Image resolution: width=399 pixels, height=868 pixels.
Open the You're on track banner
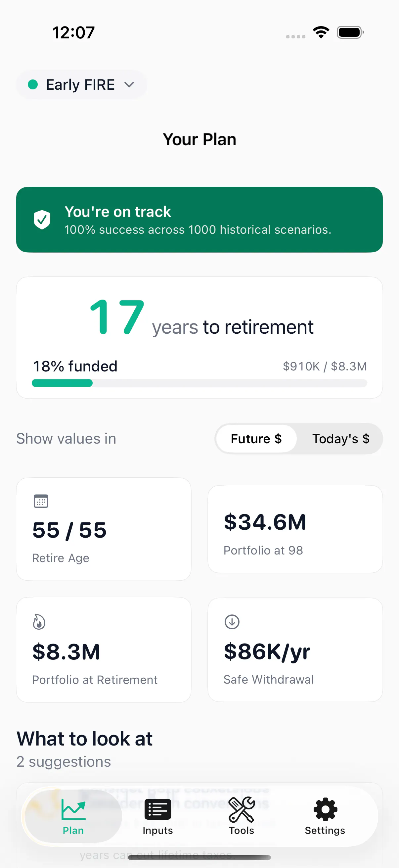[x=199, y=220]
